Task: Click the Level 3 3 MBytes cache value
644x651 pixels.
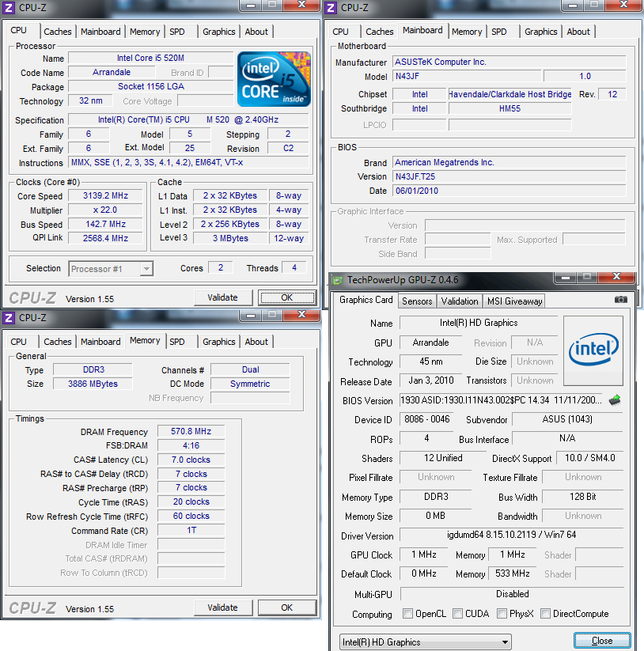Action: pyautogui.click(x=230, y=238)
